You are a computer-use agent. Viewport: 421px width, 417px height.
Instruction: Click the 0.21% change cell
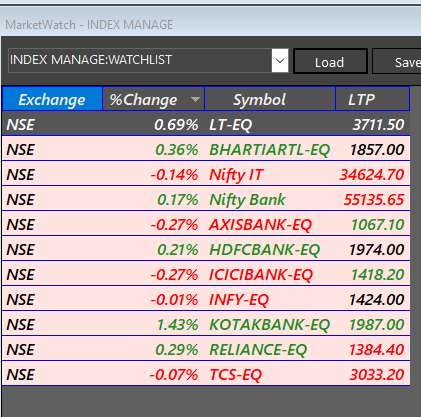coord(153,249)
